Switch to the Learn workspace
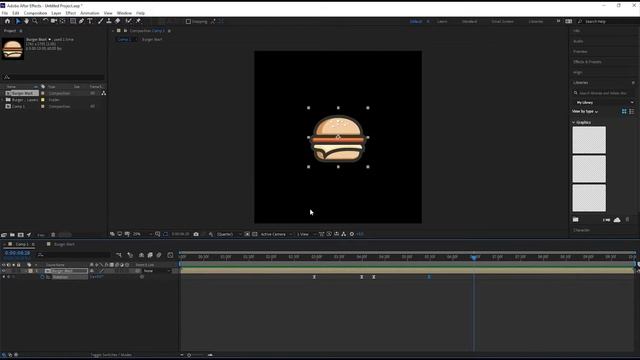640x360 pixels. tap(442, 22)
